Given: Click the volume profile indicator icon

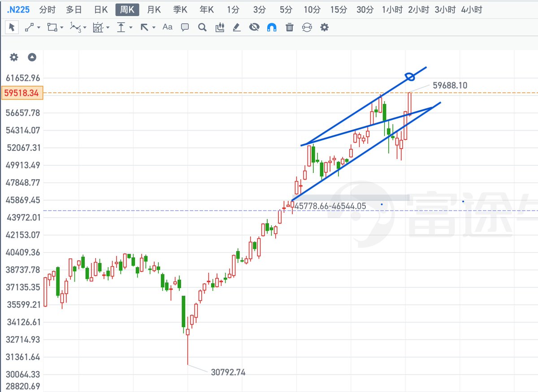Looking at the screenshot, I should click(x=219, y=27).
